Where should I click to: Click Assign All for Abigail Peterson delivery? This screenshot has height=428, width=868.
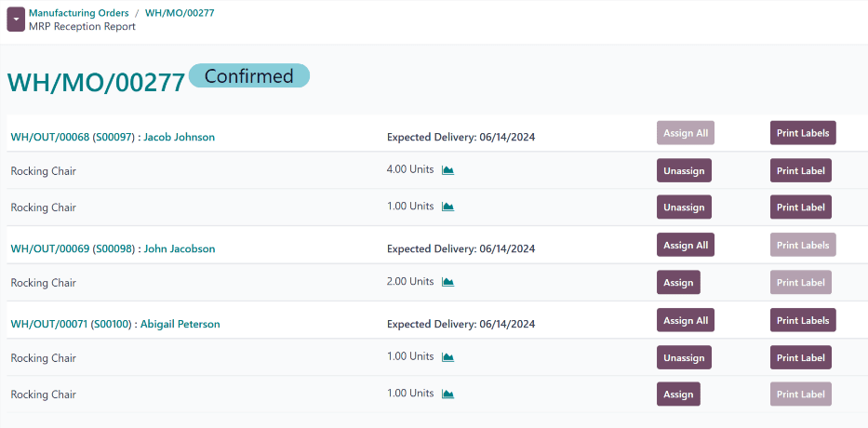pos(685,320)
